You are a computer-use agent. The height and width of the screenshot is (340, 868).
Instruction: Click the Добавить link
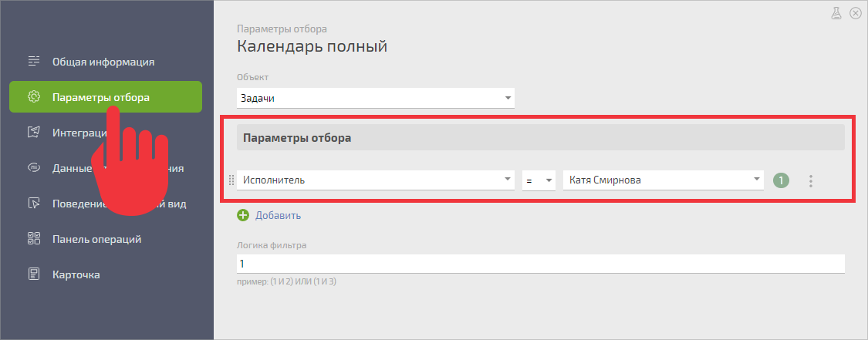point(278,216)
